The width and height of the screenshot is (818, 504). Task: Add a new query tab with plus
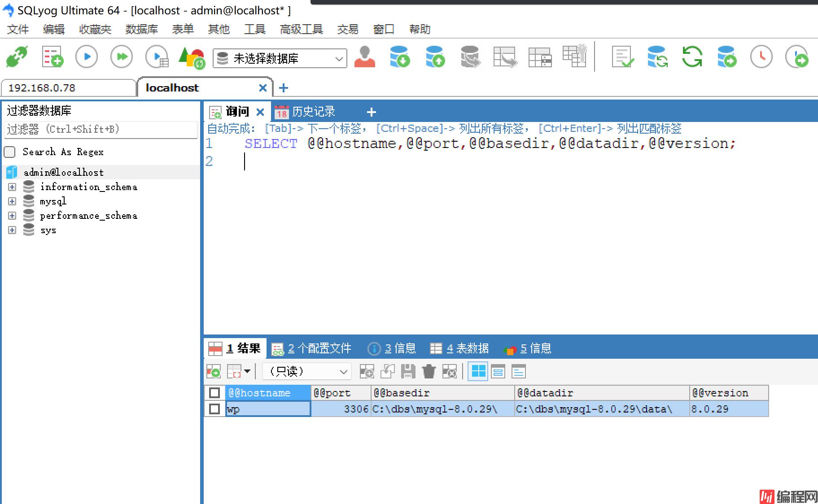pyautogui.click(x=372, y=112)
